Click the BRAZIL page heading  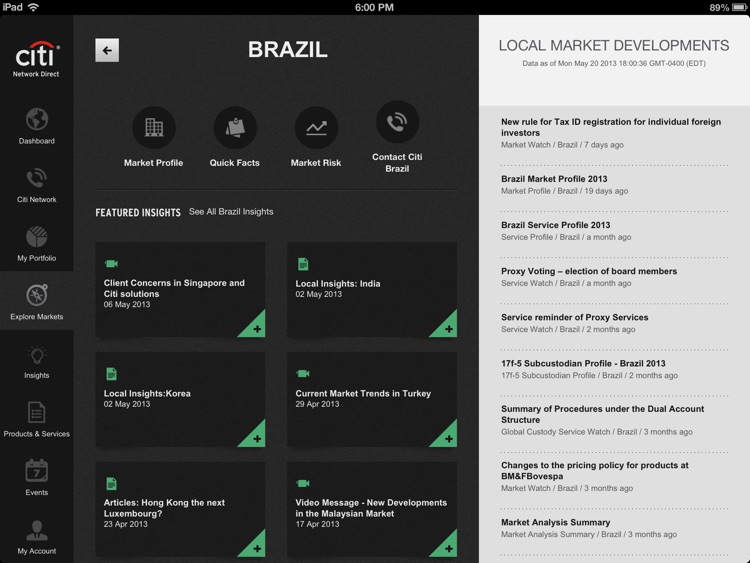288,50
